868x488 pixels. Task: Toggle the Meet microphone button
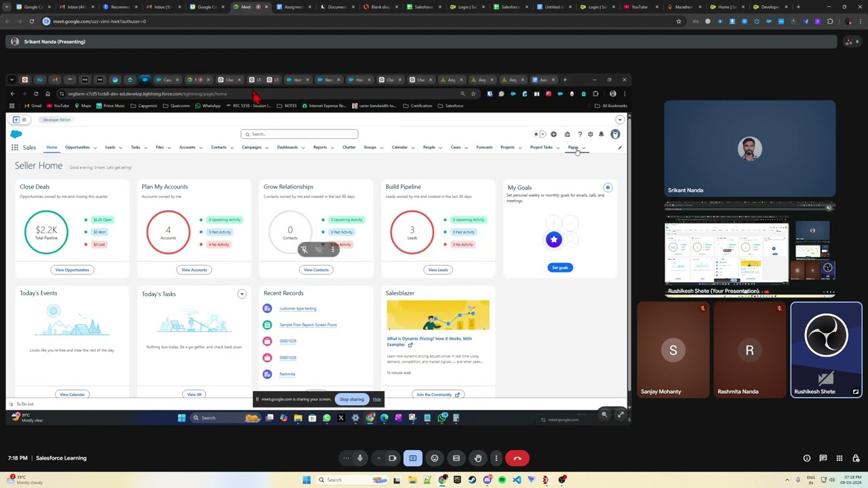pyautogui.click(x=360, y=458)
